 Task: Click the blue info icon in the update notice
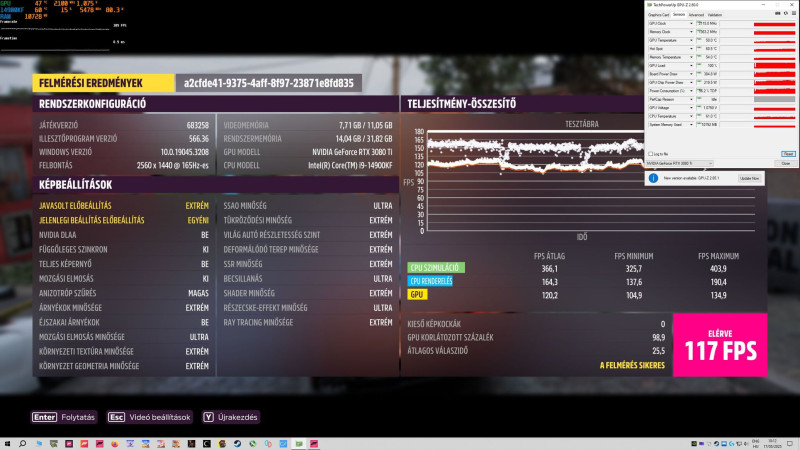point(653,178)
